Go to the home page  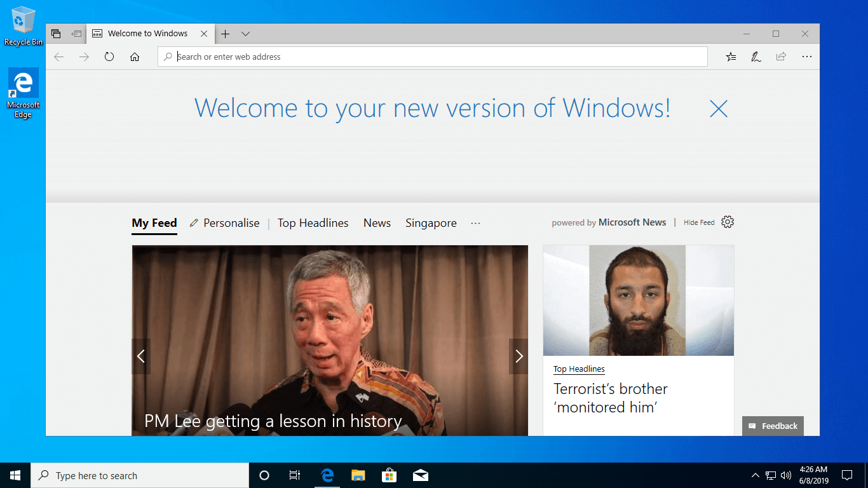tap(135, 57)
